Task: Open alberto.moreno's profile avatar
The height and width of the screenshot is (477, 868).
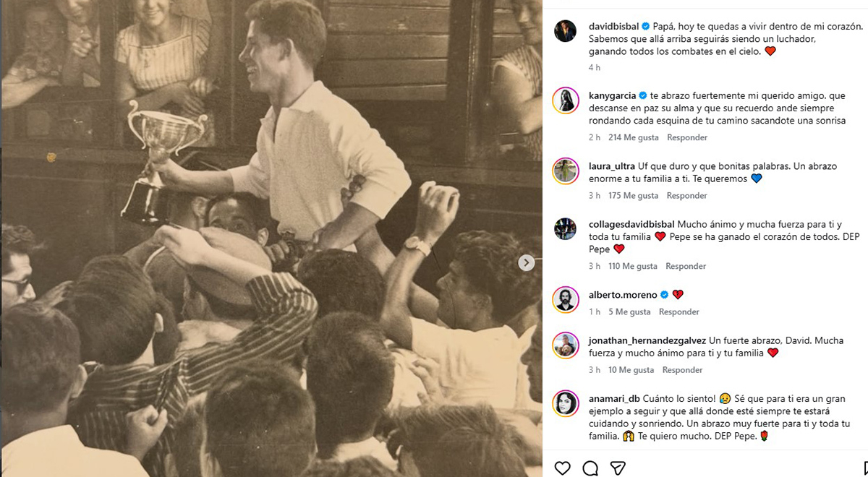Action: (565, 299)
